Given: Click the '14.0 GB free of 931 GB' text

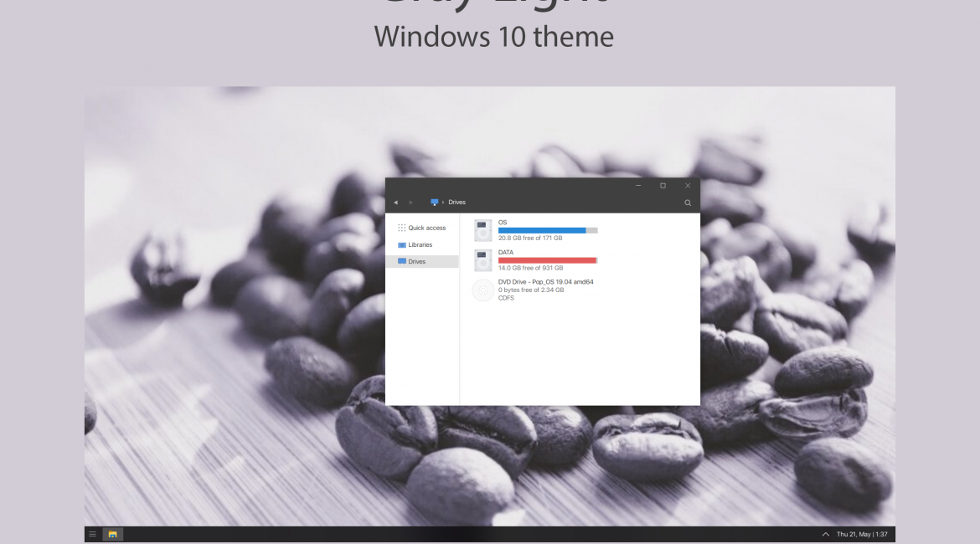Looking at the screenshot, I should (531, 268).
